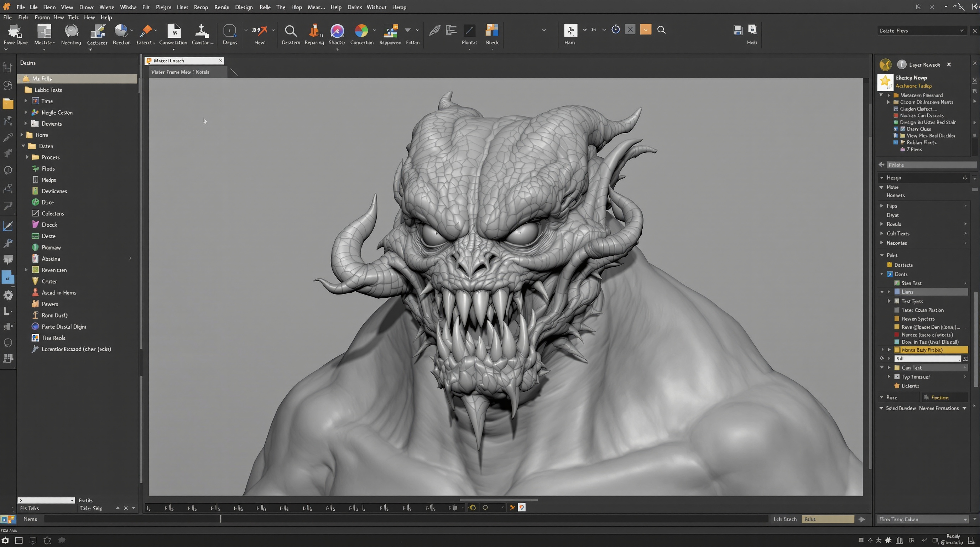This screenshot has width=980, height=547.
Task: Click the Hems timeline slider track
Action: tap(406, 519)
